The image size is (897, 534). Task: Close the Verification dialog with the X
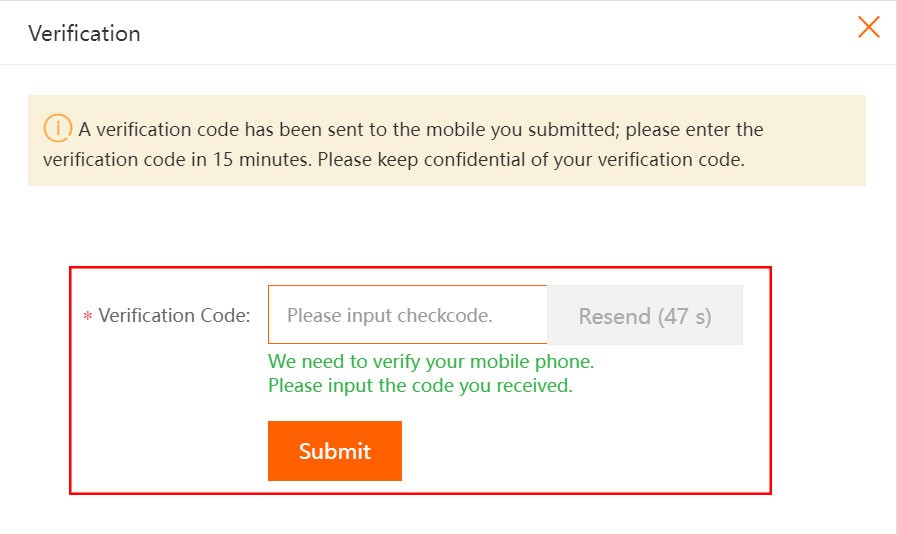[x=868, y=28]
